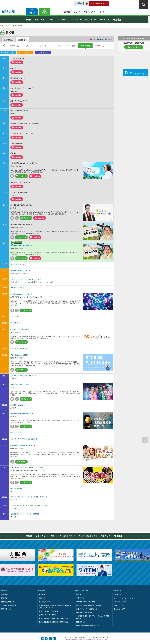Open the 週間番組表 tab

[8, 40]
